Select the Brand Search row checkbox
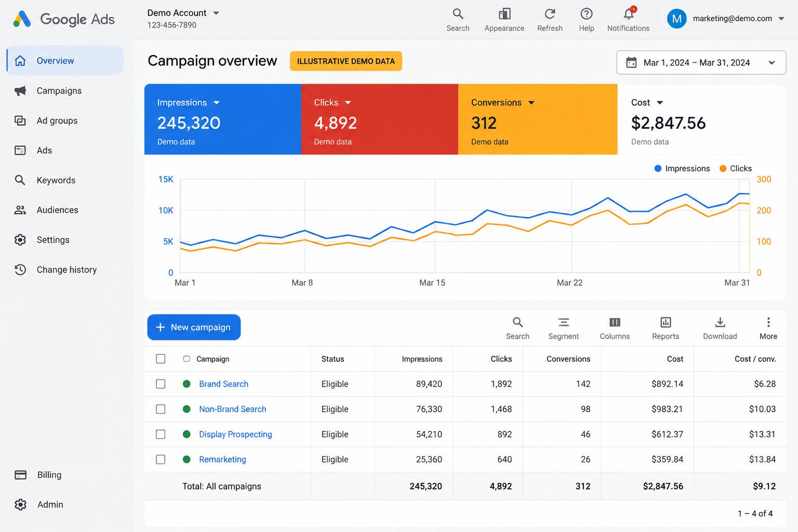 pyautogui.click(x=161, y=384)
